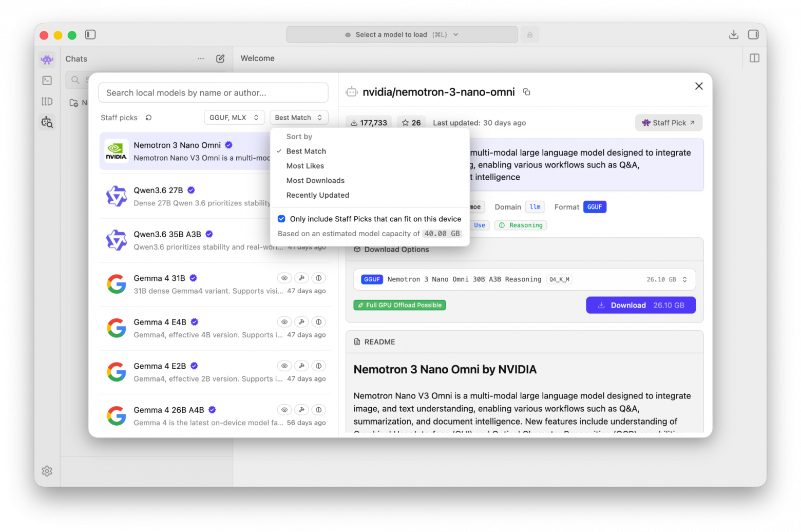Click the new chat compose icon
801x532 pixels.
(220, 59)
